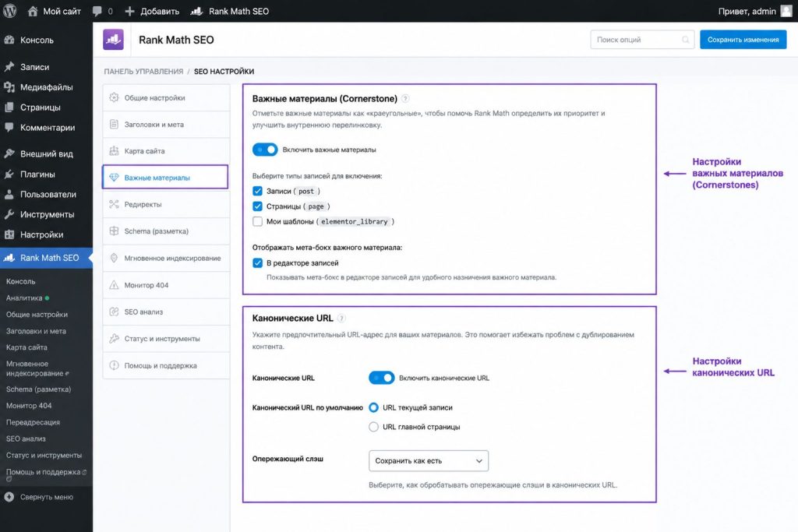The image size is (798, 532).
Task: Check the Мои шаблоны elementor_library checkbox
Action: coord(257,222)
